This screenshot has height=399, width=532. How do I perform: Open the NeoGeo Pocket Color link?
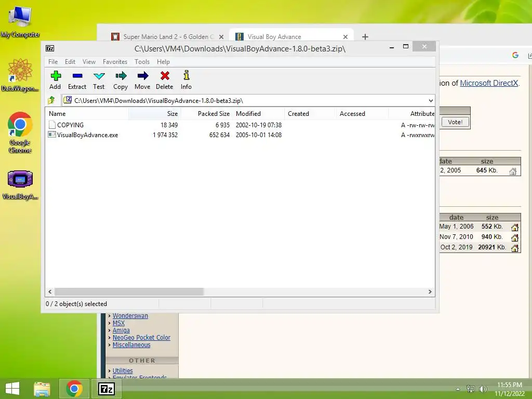click(x=141, y=338)
